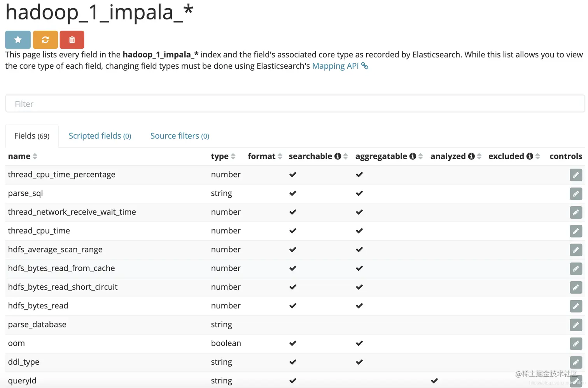Image resolution: width=588 pixels, height=388 pixels.
Task: Open the Mapping API link
Action: pos(336,66)
